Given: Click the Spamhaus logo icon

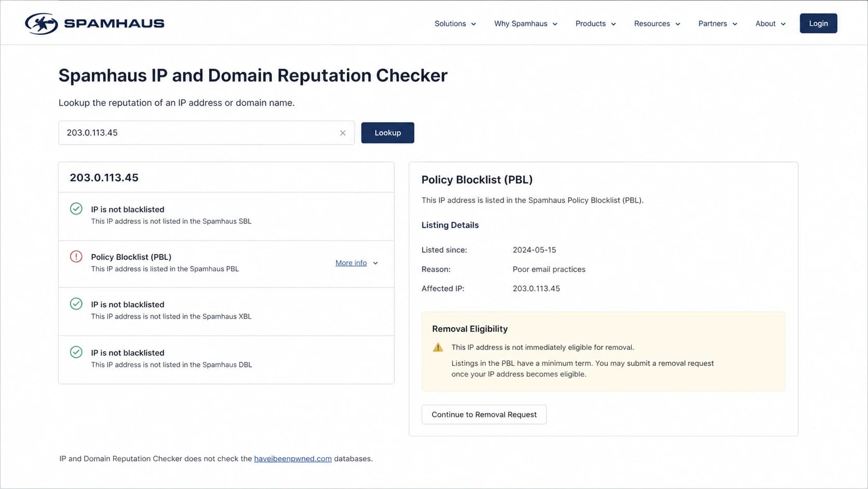Looking at the screenshot, I should (x=42, y=23).
